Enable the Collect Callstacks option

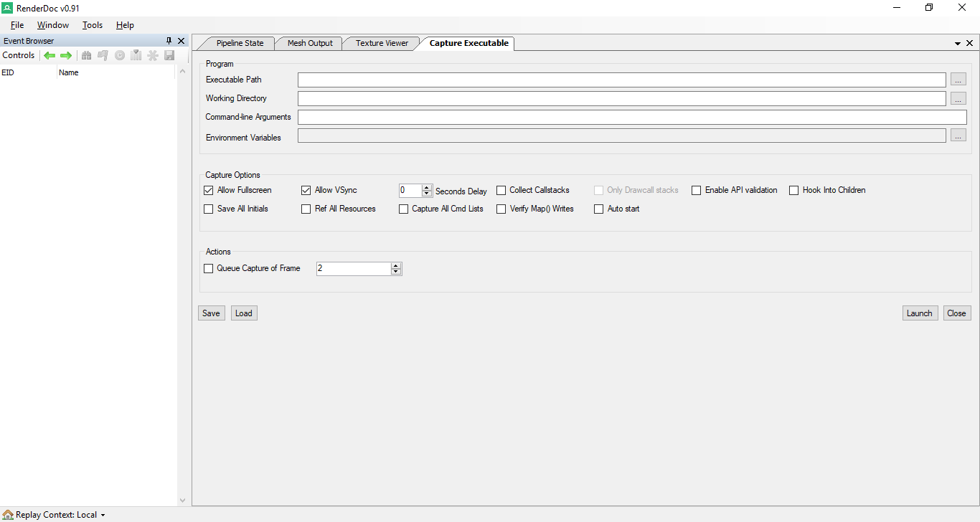(501, 190)
